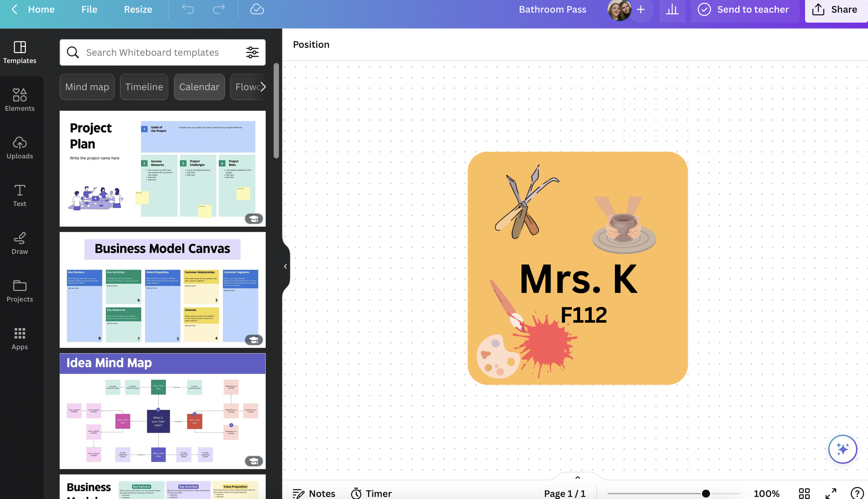Click Send to teacher button

[744, 9]
